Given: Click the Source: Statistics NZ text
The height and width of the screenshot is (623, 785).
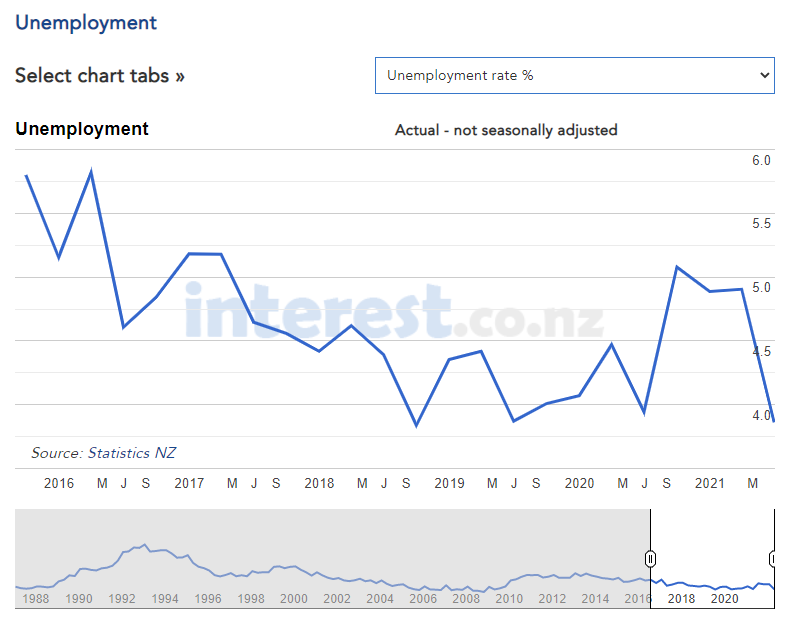Looking at the screenshot, I should pos(104,453).
